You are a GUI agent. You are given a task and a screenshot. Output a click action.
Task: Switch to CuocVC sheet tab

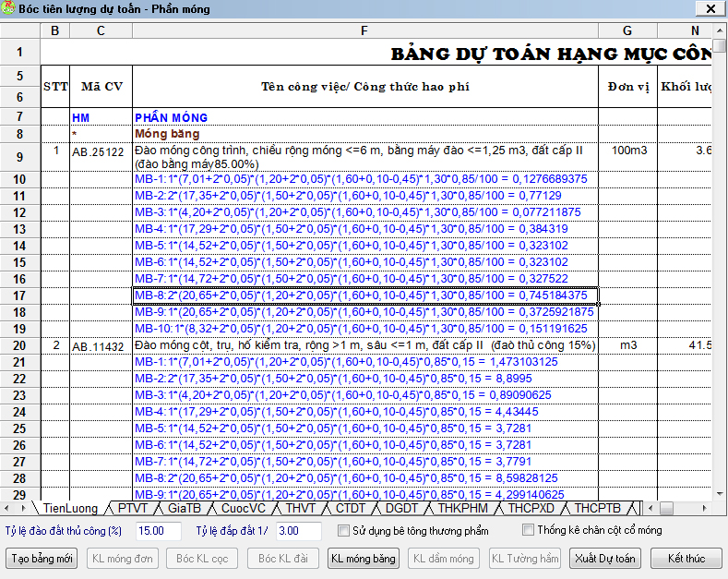[243, 509]
